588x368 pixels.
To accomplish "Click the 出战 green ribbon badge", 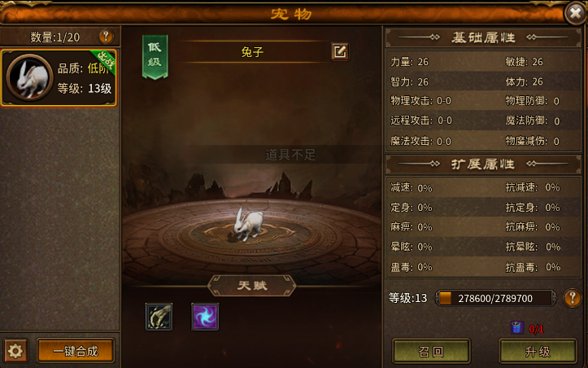I will (105, 62).
